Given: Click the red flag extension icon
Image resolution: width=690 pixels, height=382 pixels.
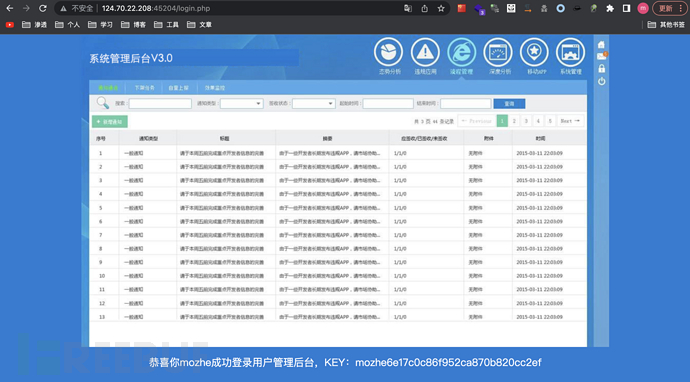Looking at the screenshot, I should tap(462, 8).
